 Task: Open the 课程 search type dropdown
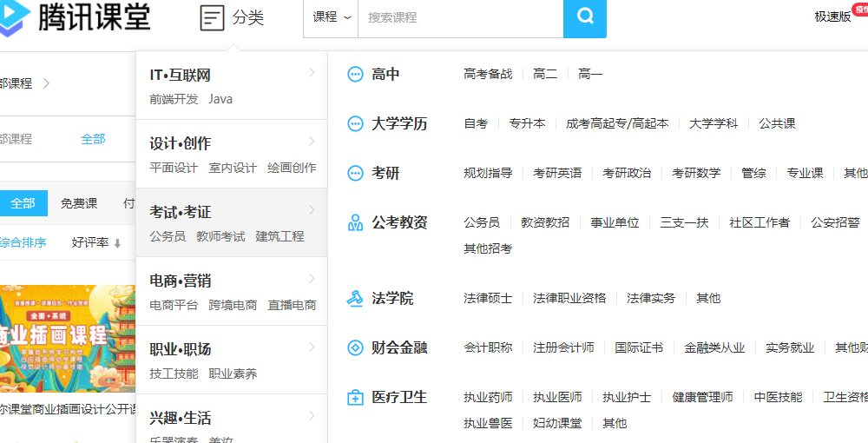point(331,17)
